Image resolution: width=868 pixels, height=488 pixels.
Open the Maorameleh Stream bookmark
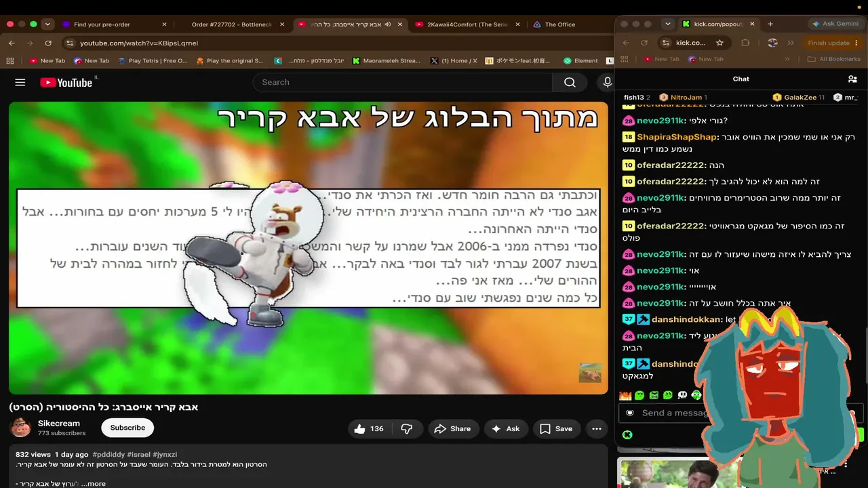(387, 60)
